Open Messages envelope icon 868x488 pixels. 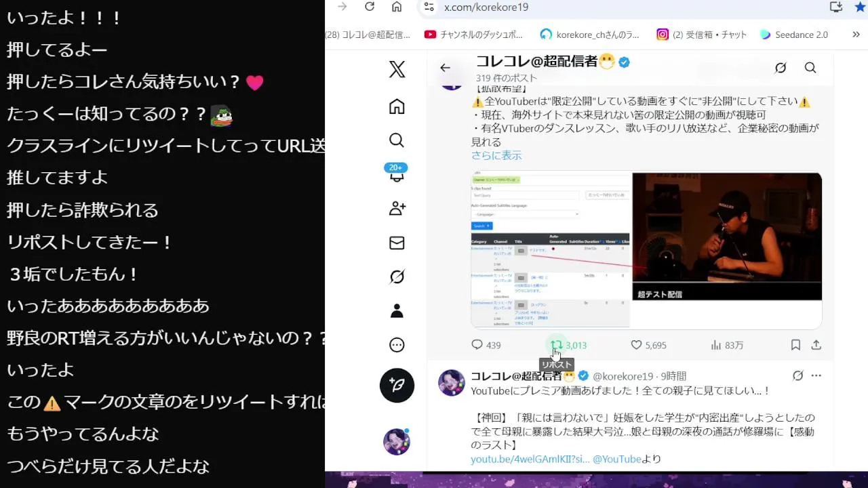point(397,243)
